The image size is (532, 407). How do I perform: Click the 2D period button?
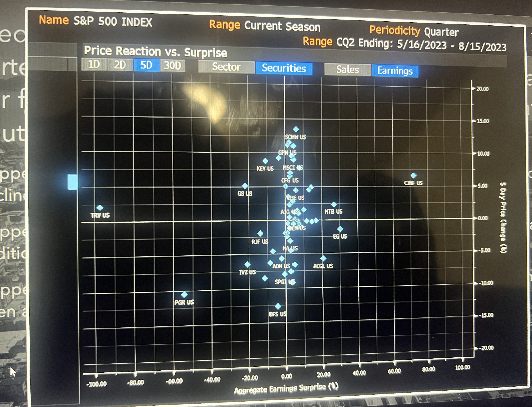point(120,65)
